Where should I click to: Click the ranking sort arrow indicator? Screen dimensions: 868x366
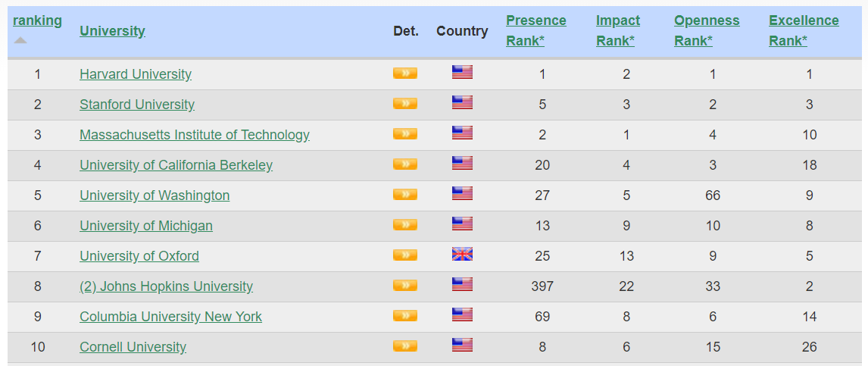(x=20, y=40)
